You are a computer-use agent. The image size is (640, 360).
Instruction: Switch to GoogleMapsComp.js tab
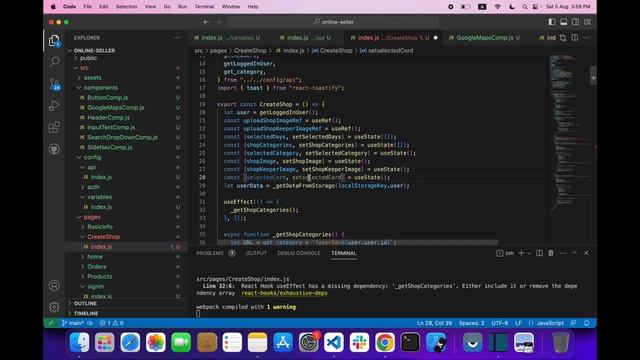[484, 38]
